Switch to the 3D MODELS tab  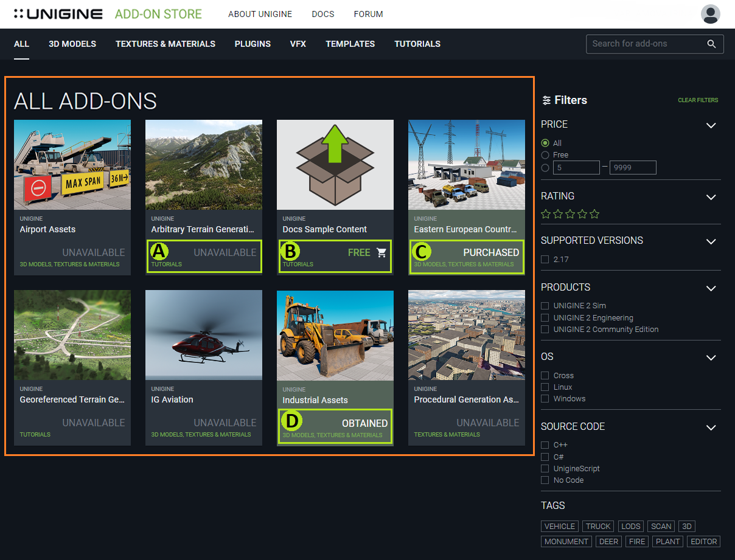pyautogui.click(x=72, y=44)
